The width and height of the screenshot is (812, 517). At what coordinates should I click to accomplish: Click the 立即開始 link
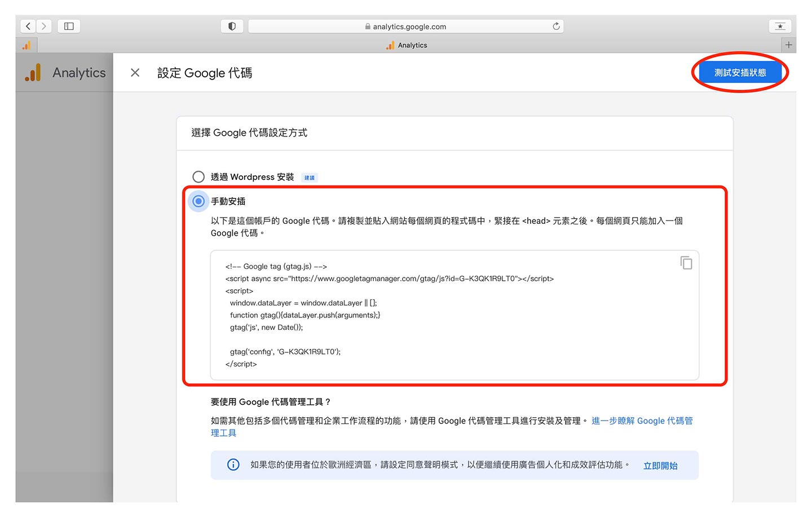point(660,466)
